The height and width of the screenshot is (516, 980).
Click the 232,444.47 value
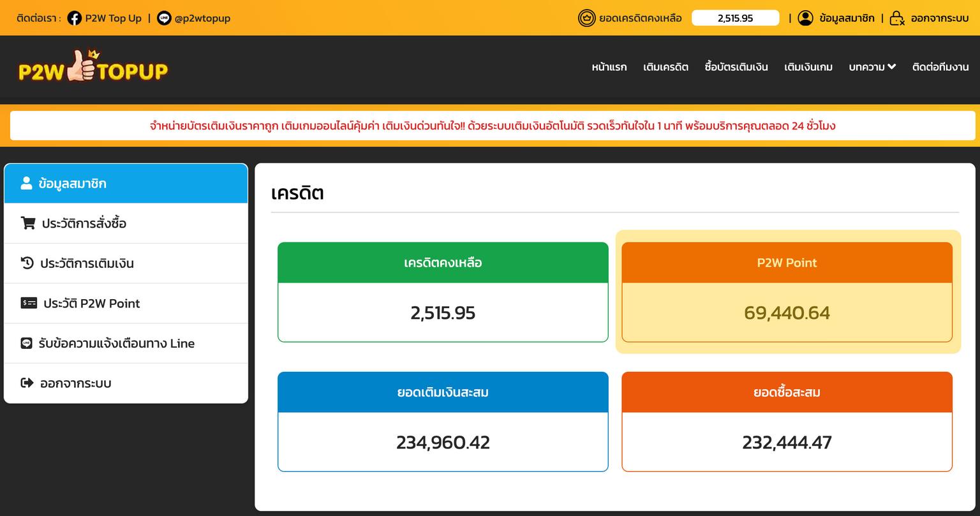point(787,443)
